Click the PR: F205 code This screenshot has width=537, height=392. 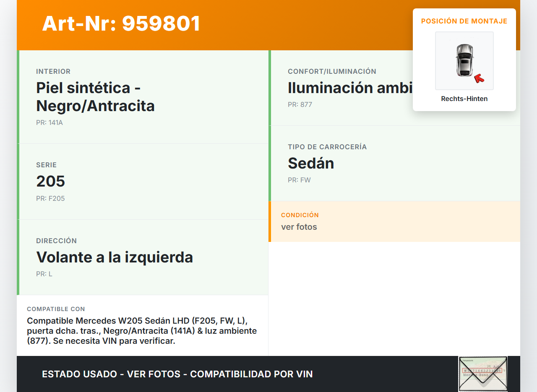[50, 199]
